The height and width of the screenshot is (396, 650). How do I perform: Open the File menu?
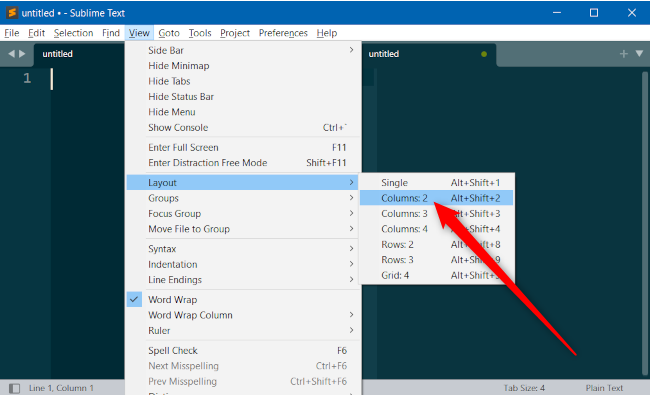tap(12, 33)
